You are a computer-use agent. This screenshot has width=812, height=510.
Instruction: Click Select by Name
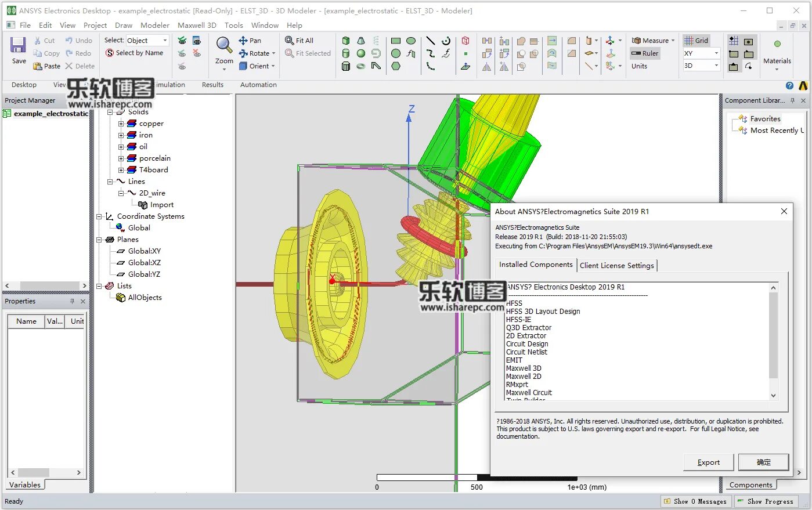(135, 53)
